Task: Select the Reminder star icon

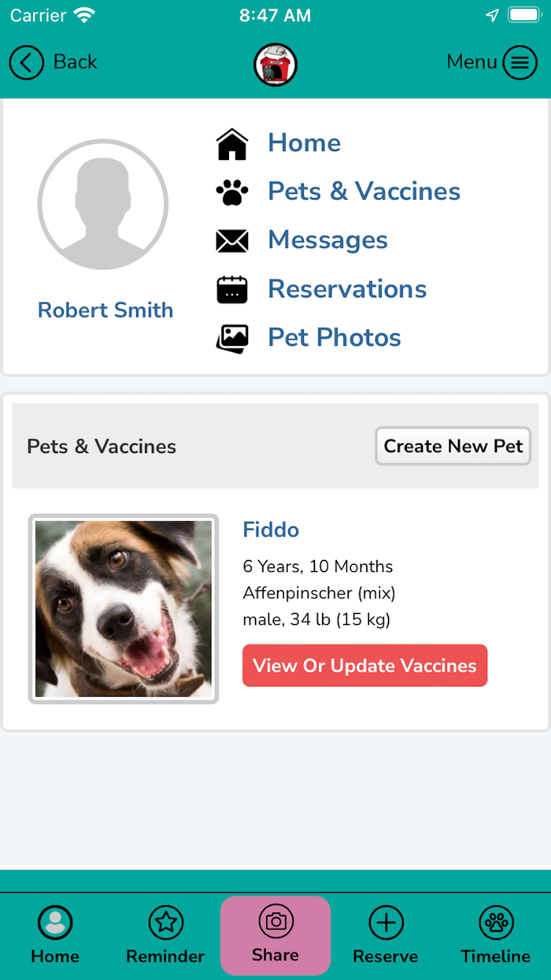Action: click(165, 921)
